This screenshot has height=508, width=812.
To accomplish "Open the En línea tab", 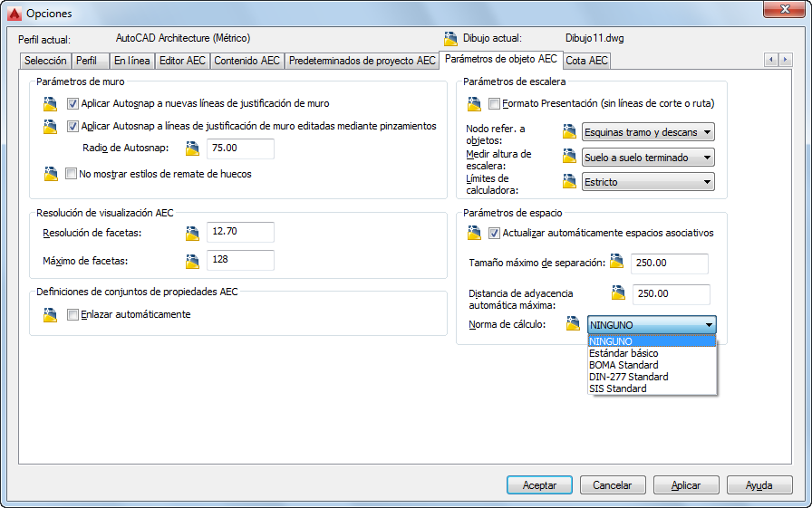I will 132,61.
